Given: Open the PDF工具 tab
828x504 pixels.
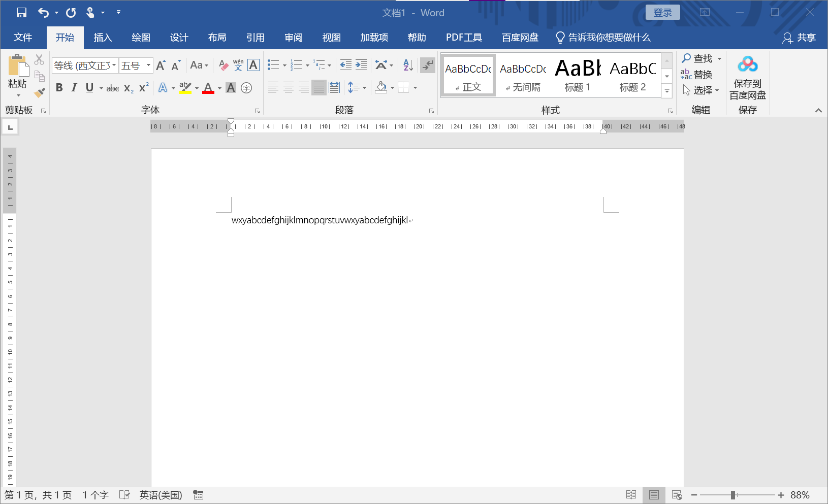Looking at the screenshot, I should coord(464,38).
